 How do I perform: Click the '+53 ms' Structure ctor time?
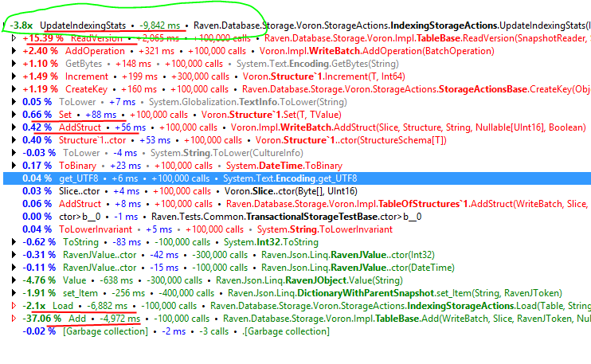(155, 140)
